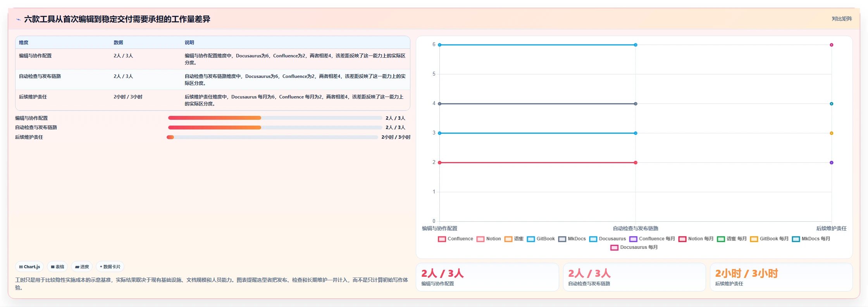
Task: Select the 自动检查与发布链路 table row label
Action: click(40, 76)
